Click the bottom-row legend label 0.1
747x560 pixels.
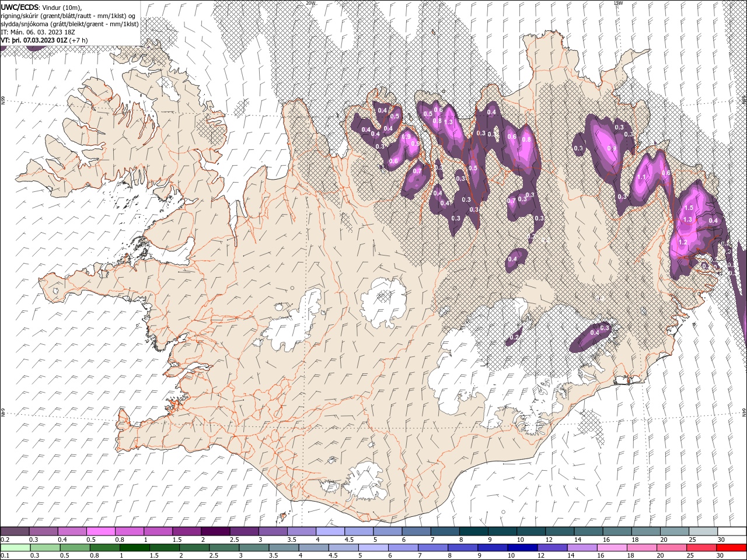[4, 555]
